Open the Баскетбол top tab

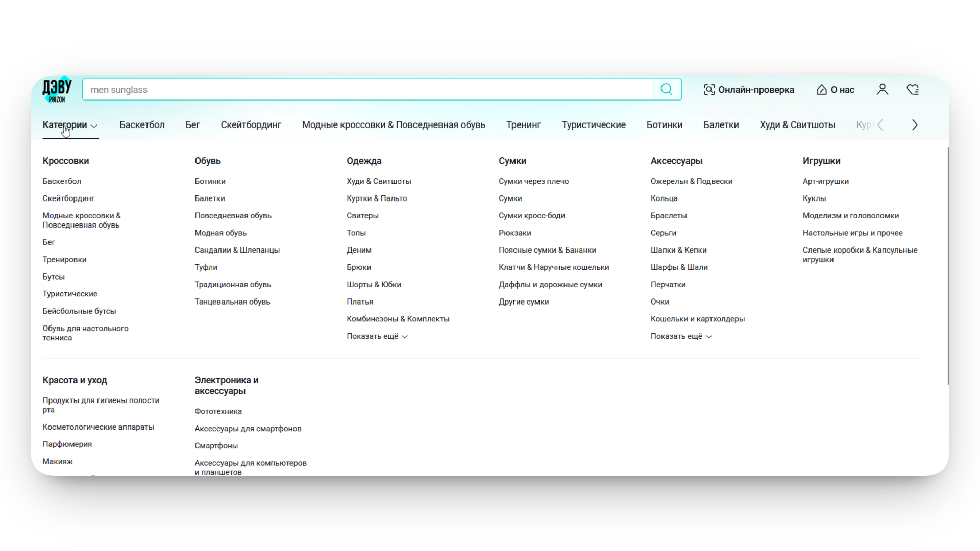click(x=142, y=125)
